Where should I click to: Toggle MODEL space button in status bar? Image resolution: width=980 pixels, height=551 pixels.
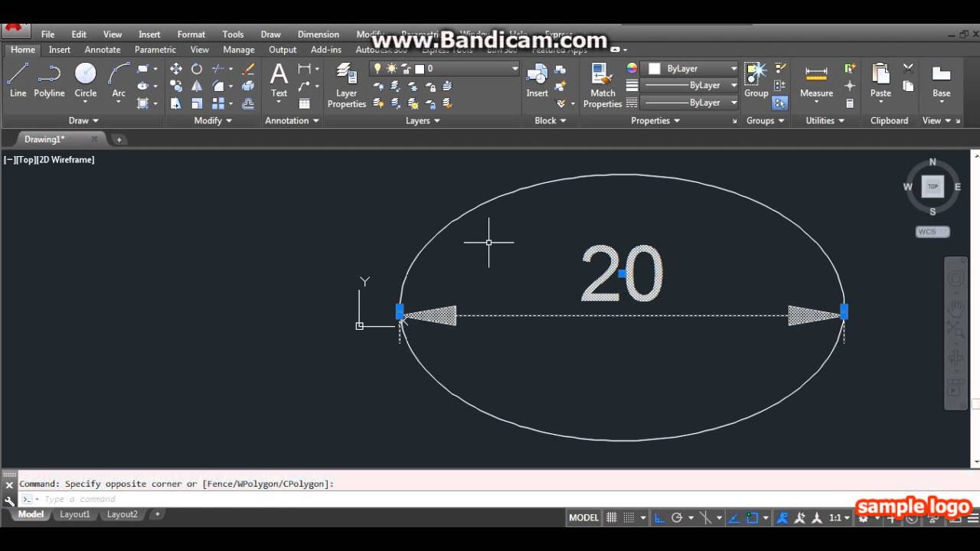[x=583, y=517]
